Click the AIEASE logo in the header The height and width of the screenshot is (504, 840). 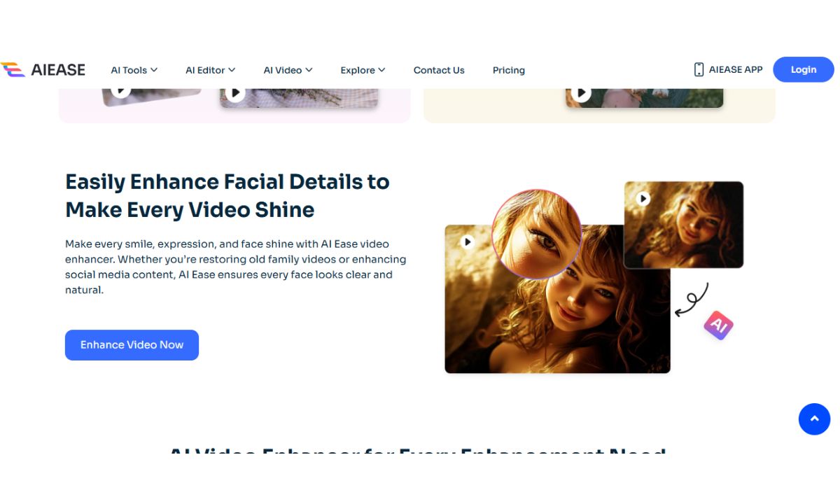click(x=43, y=69)
